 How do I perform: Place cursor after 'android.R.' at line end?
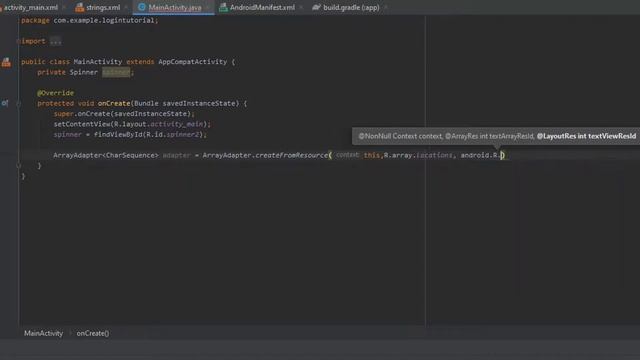[502, 156]
